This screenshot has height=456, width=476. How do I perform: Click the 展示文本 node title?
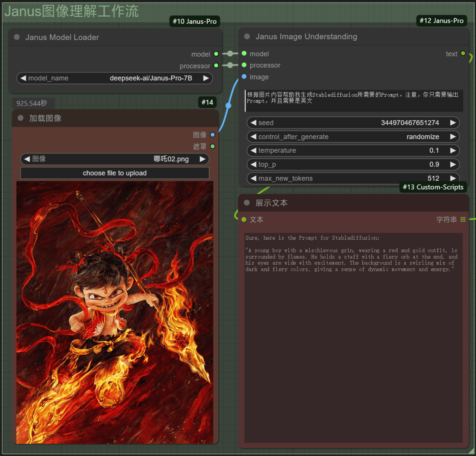tap(271, 203)
